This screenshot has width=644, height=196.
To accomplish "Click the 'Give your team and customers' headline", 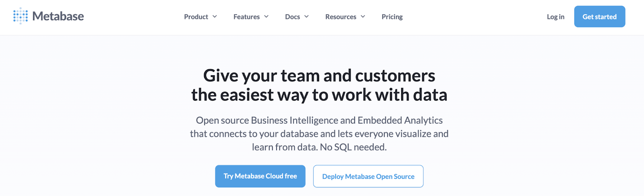I will click(319, 76).
